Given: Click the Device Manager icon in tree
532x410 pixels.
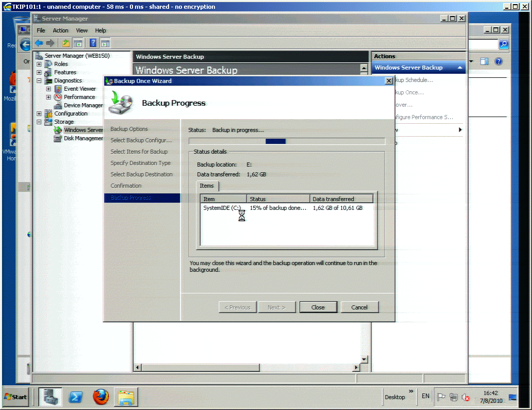Looking at the screenshot, I should 58,105.
